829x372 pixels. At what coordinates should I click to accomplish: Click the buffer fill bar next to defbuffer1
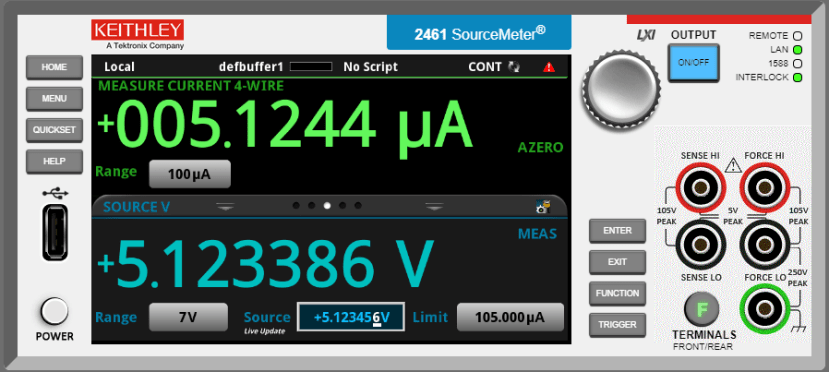(x=311, y=67)
